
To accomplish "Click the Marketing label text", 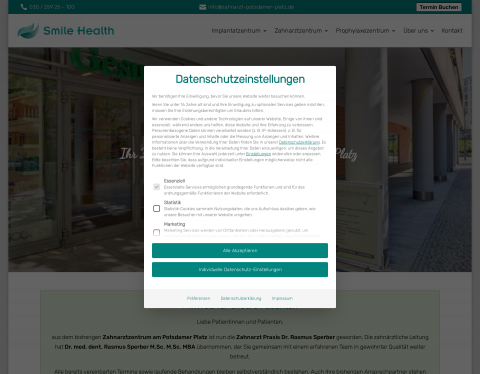I will pos(174,224).
